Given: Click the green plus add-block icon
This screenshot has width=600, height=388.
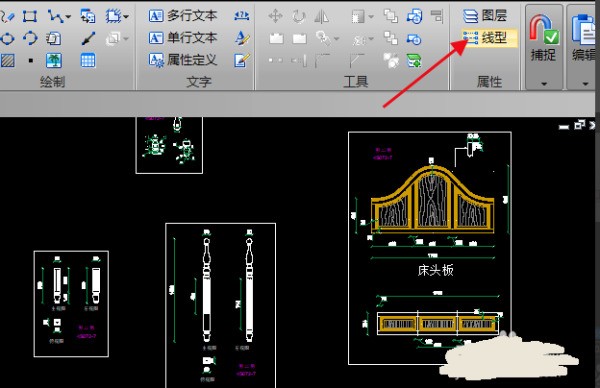Looking at the screenshot, I should pyautogui.click(x=414, y=60).
